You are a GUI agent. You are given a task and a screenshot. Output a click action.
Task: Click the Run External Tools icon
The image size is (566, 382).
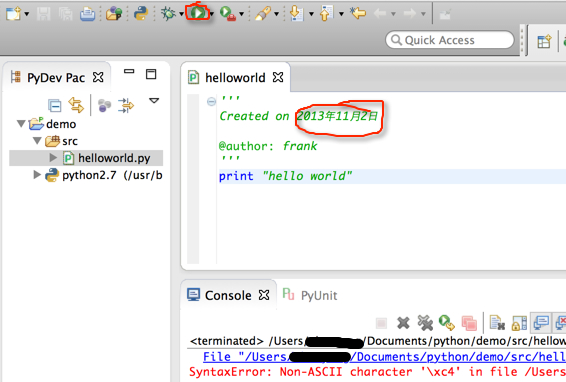coord(228,14)
